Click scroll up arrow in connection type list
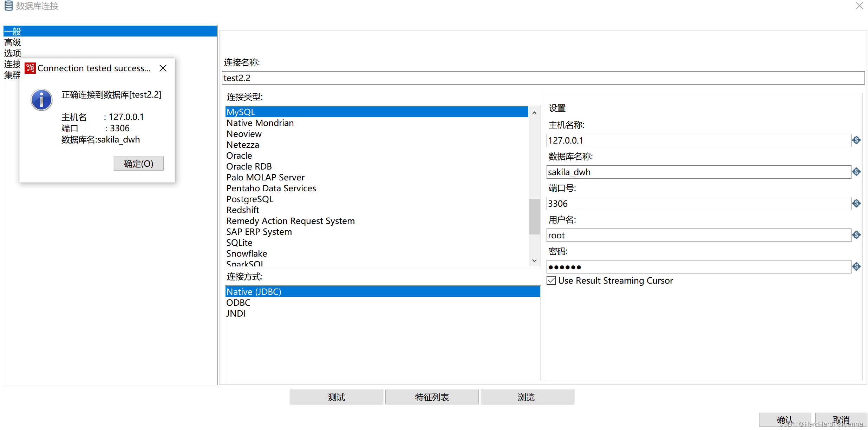Image resolution: width=868 pixels, height=430 pixels. [534, 113]
